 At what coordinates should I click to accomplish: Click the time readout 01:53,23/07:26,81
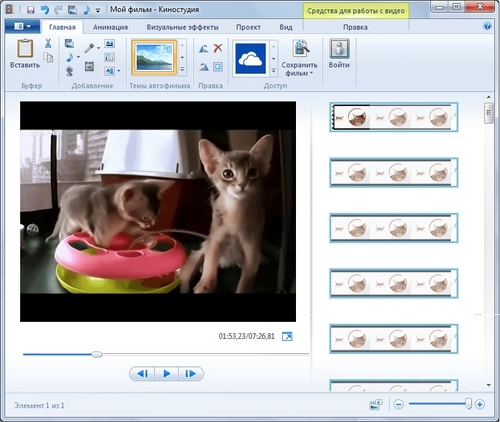click(x=247, y=336)
